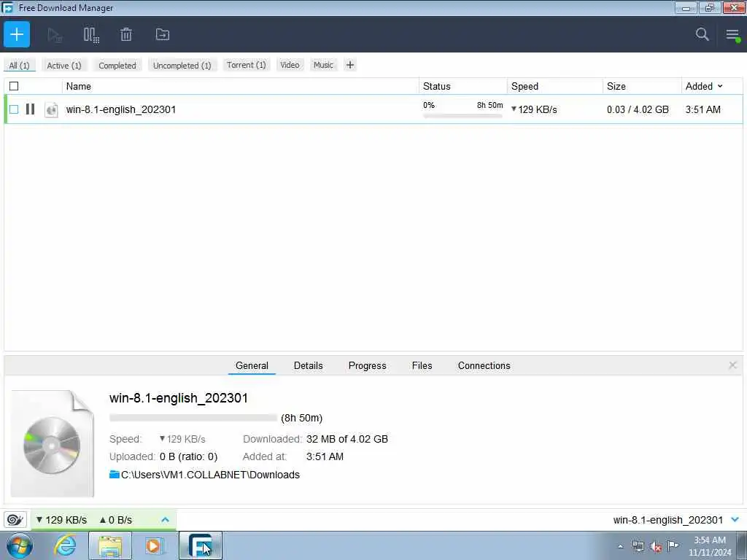
Task: Launch Internet Explorer from taskbar
Action: point(65,545)
